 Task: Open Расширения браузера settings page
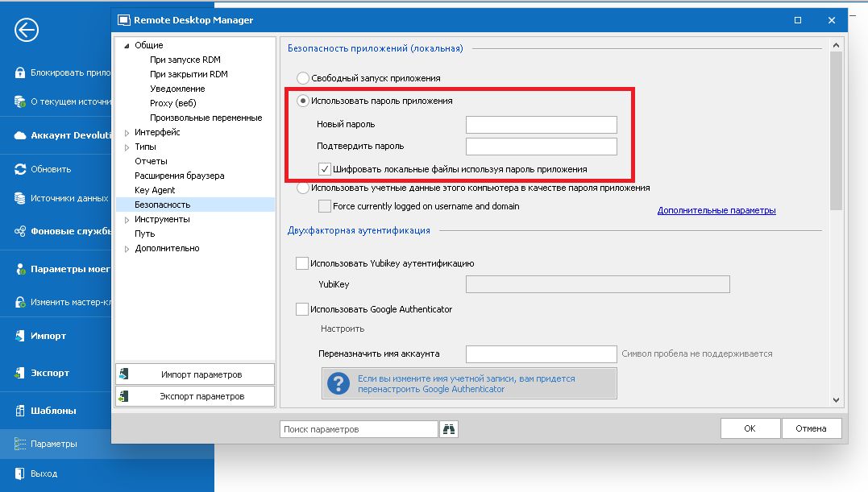180,176
